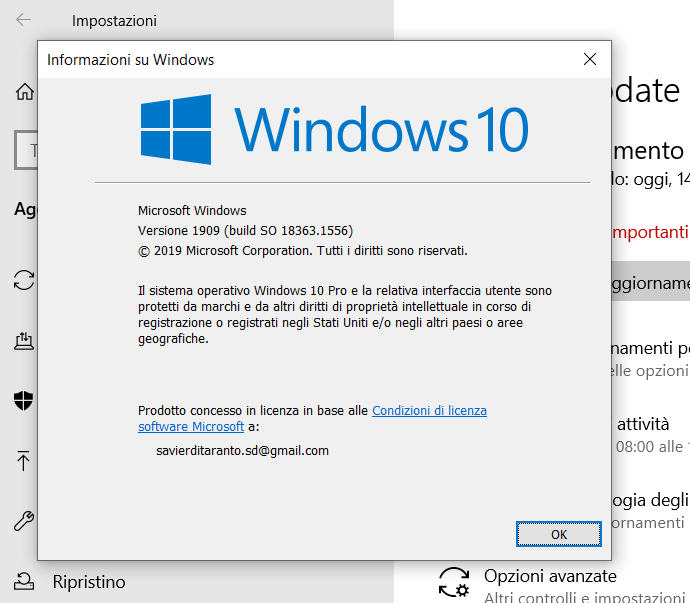Select the Ripristino recovery icon
The height and width of the screenshot is (603, 690).
(24, 581)
